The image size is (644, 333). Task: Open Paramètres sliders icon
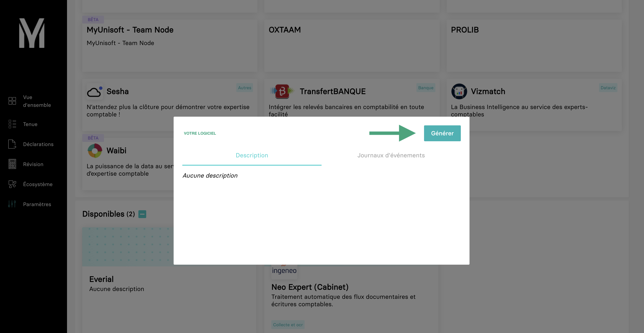(x=12, y=204)
